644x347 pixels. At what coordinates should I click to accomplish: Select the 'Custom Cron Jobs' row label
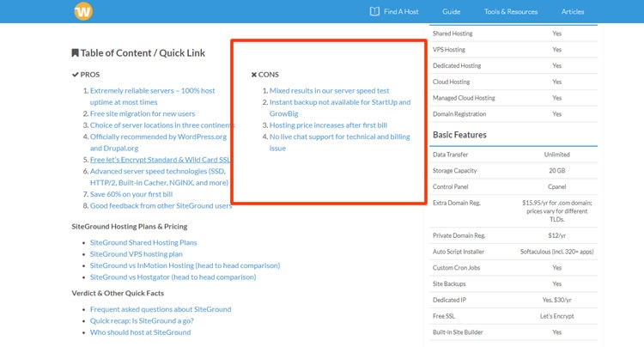coord(456,267)
